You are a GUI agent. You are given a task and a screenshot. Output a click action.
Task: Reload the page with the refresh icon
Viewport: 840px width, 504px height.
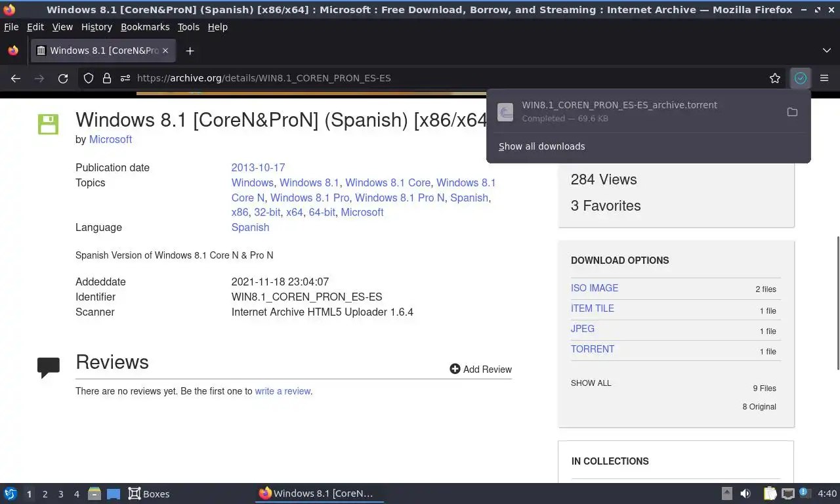coord(63,78)
